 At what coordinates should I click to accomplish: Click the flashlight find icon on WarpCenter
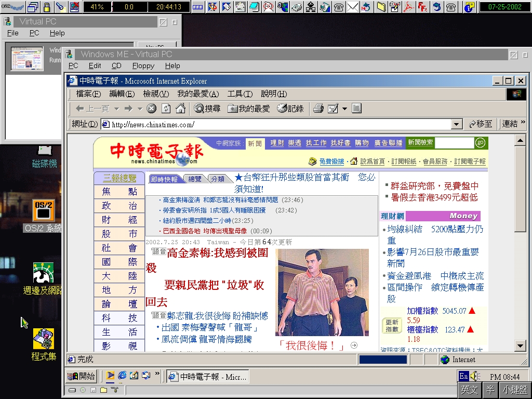60,7
